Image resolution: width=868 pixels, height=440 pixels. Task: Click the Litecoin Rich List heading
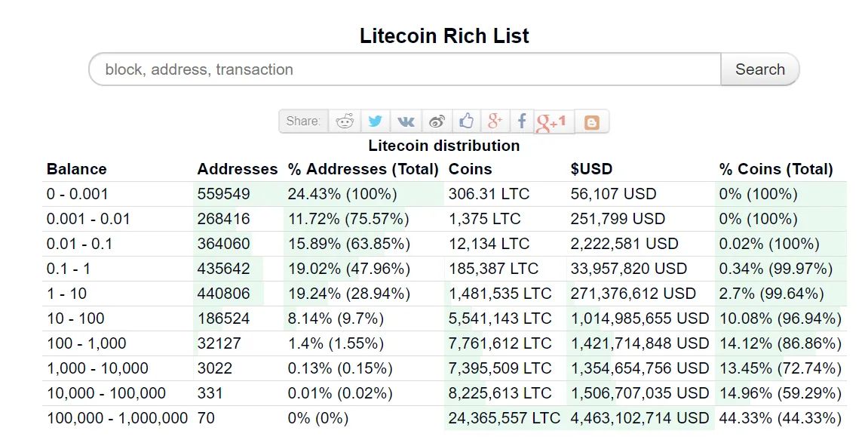[444, 35]
